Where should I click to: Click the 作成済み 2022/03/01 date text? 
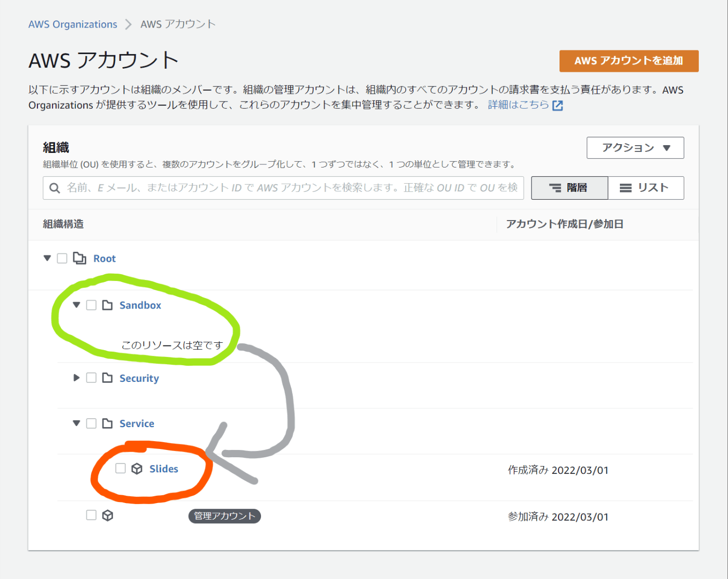tap(558, 470)
